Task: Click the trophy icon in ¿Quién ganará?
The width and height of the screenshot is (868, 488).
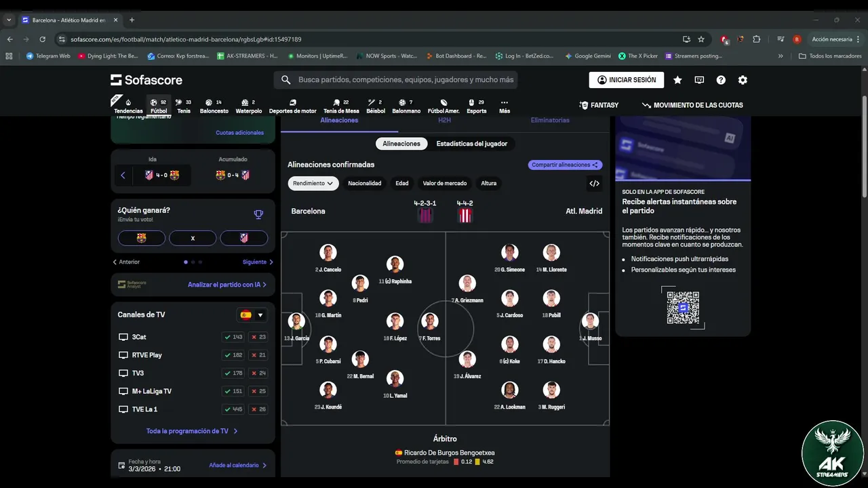Action: [x=258, y=214]
